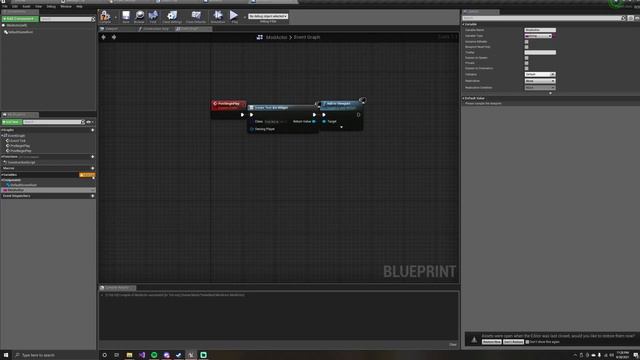This screenshot has width=640, height=360.
Task: Click the Unreal Engine taskbar icon
Action: (191, 355)
